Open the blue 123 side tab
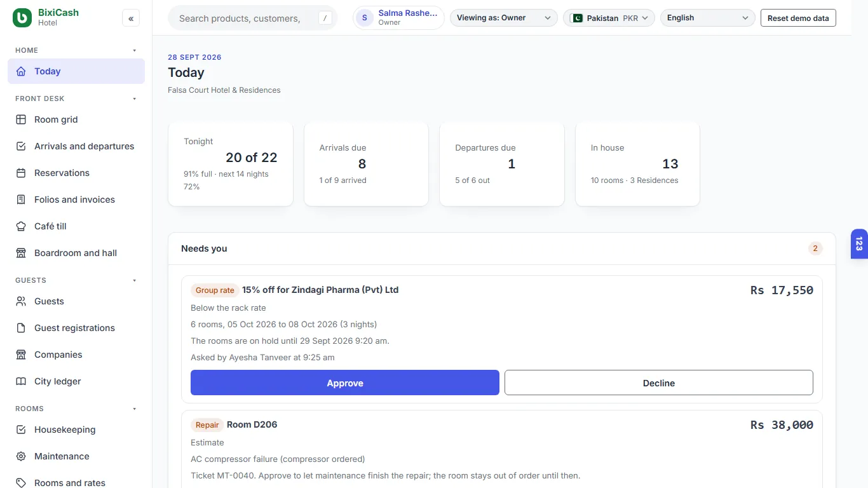Screen dimensions: 868x488 point(859,244)
